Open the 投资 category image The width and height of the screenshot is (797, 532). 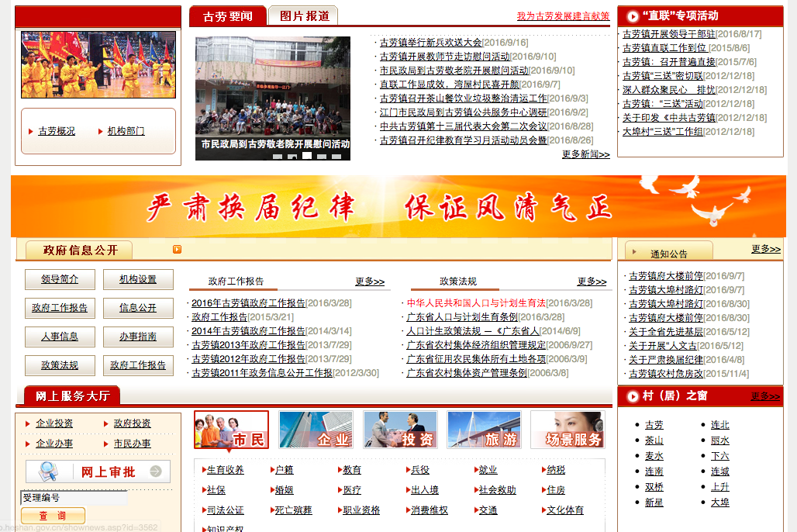point(399,430)
